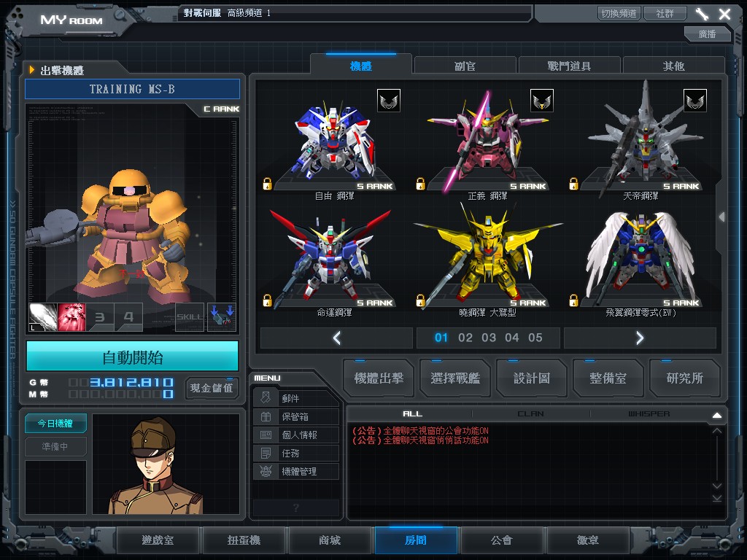Toggle the padlock on 自由鋼彈
Screen dimensions: 747x560
267,184
